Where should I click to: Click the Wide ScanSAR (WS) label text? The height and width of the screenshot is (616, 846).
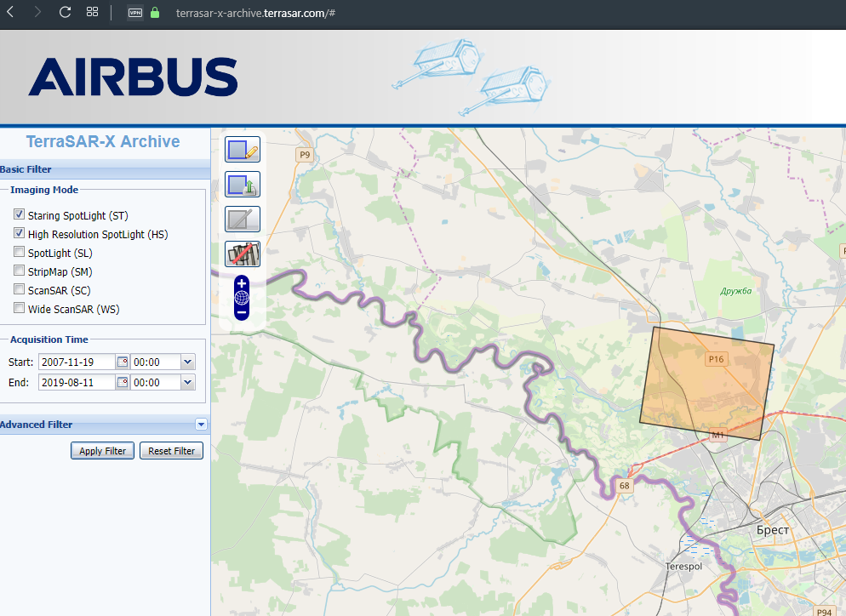(x=74, y=309)
